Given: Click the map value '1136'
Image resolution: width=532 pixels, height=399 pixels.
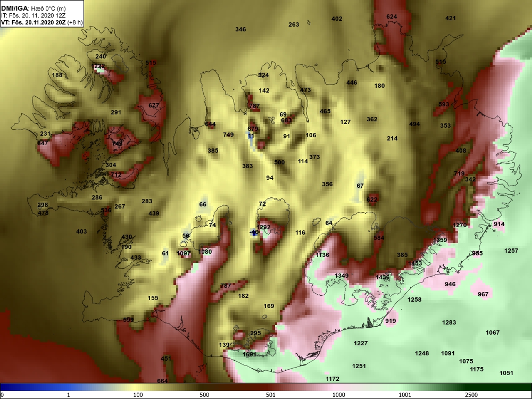Looking at the screenshot, I should point(322,255).
